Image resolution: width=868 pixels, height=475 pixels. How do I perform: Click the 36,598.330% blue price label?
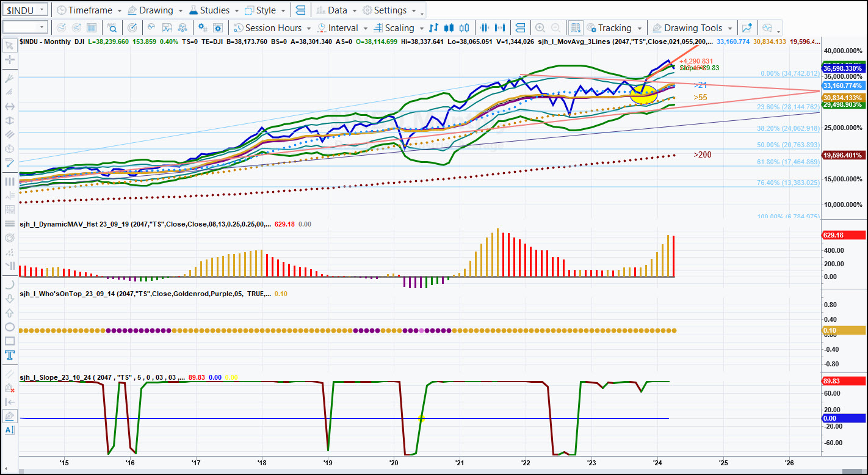844,68
